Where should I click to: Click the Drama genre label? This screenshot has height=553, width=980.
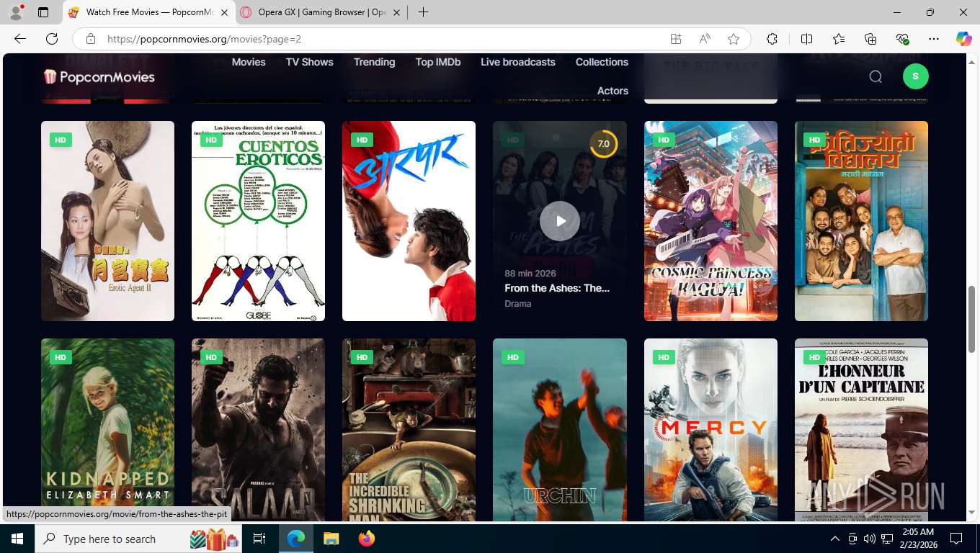[518, 304]
